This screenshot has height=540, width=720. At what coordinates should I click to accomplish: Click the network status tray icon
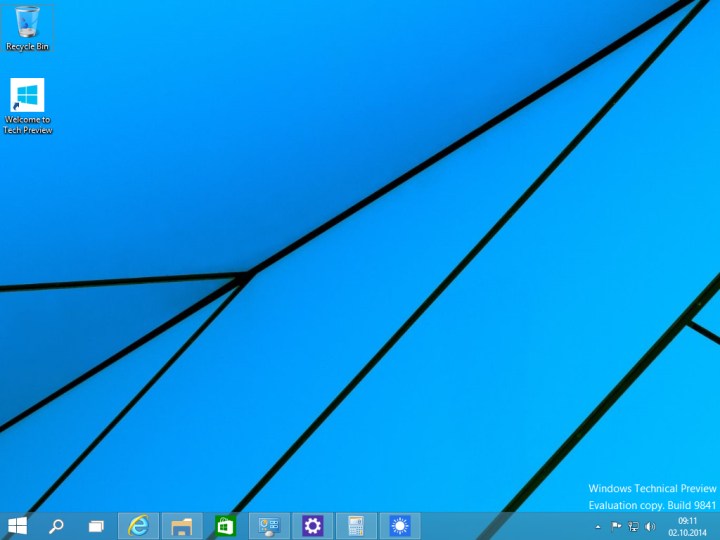pos(633,526)
